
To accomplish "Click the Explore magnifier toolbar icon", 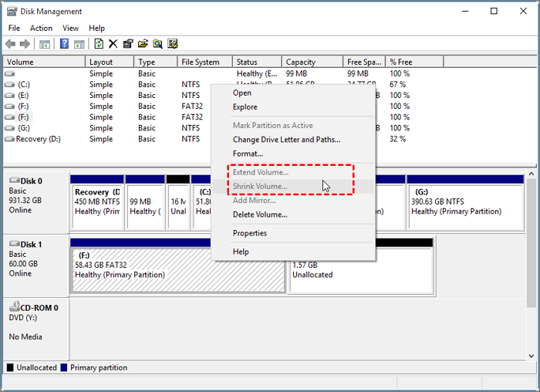I will 157,44.
